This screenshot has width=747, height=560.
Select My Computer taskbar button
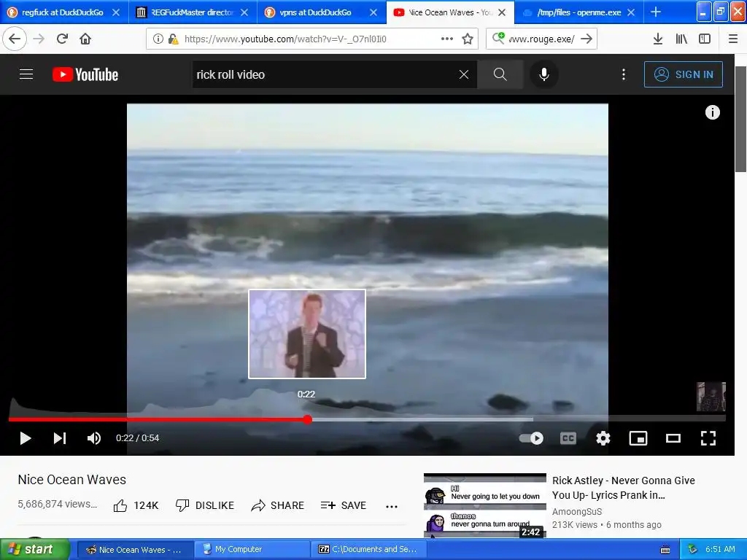click(x=252, y=550)
